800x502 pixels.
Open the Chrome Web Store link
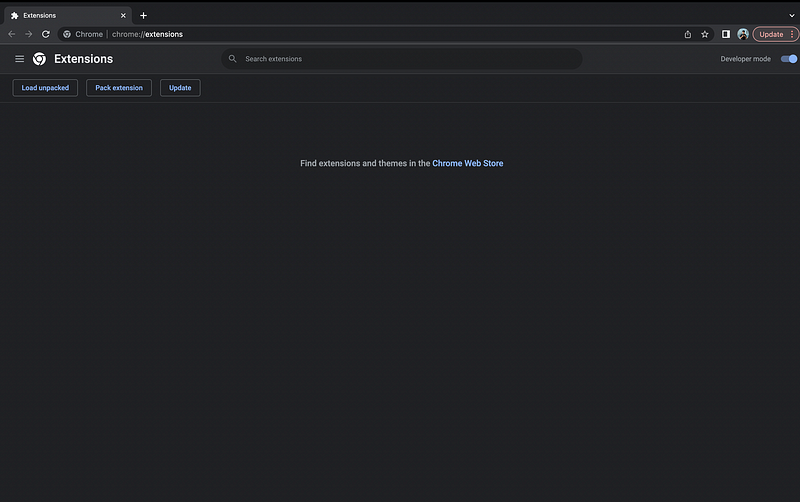[x=467, y=163]
